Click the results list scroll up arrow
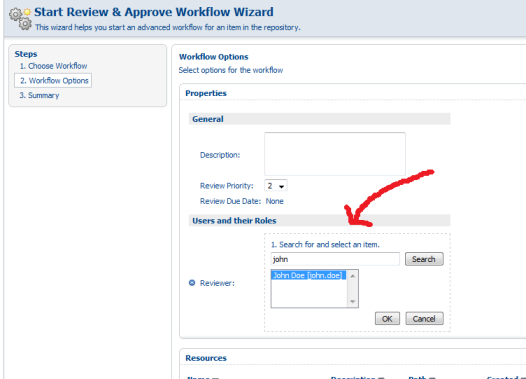This screenshot has width=526, height=379. click(353, 276)
